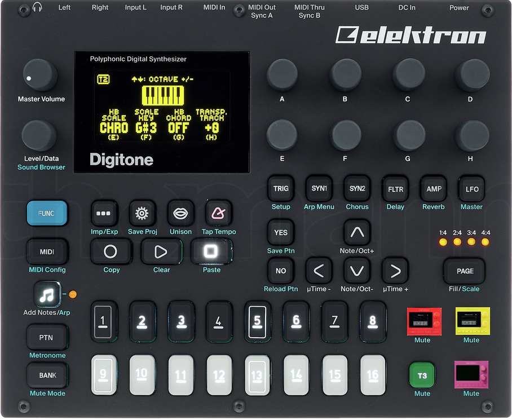Turn data knob F for scale key

(345, 135)
